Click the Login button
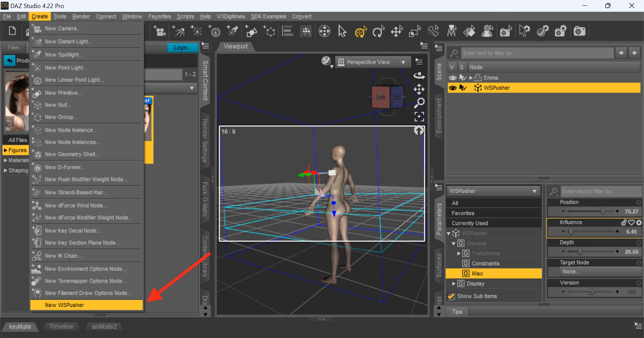Viewport: 644px width, 338px height. 182,48
